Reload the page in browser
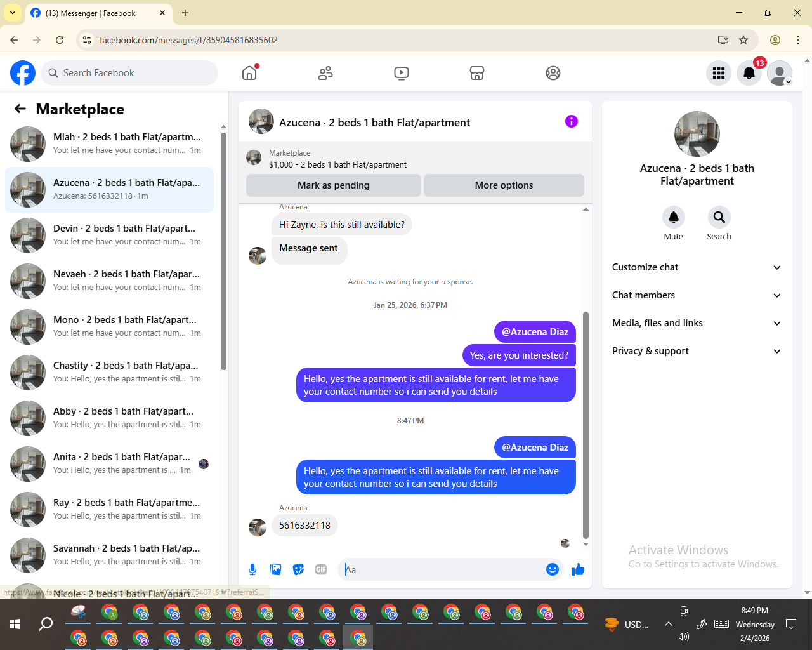This screenshot has height=650, width=812. coord(60,40)
